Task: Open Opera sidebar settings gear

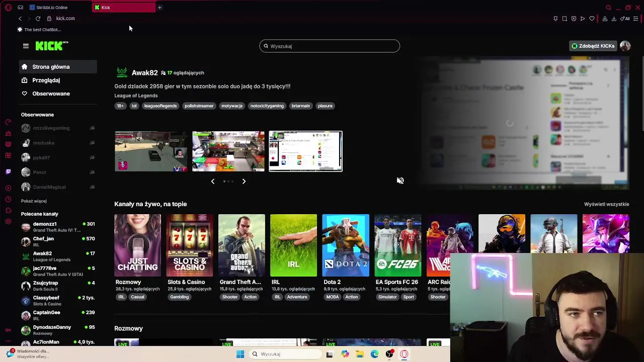Action: [8, 222]
